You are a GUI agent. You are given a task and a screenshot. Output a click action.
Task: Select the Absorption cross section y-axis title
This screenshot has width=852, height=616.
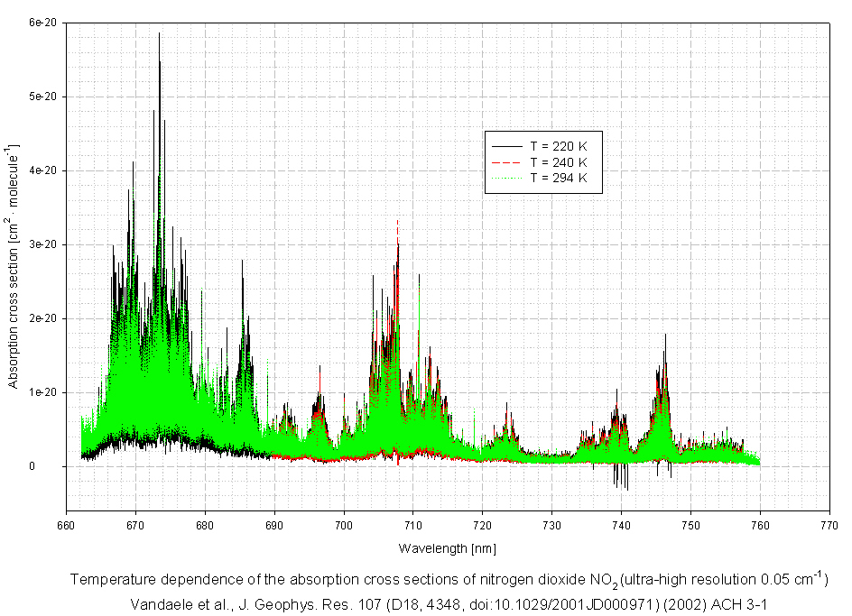pos(14,266)
